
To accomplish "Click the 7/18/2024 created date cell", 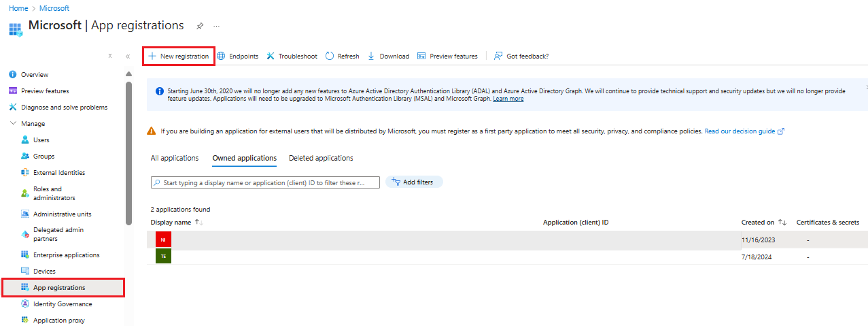I will (x=757, y=257).
